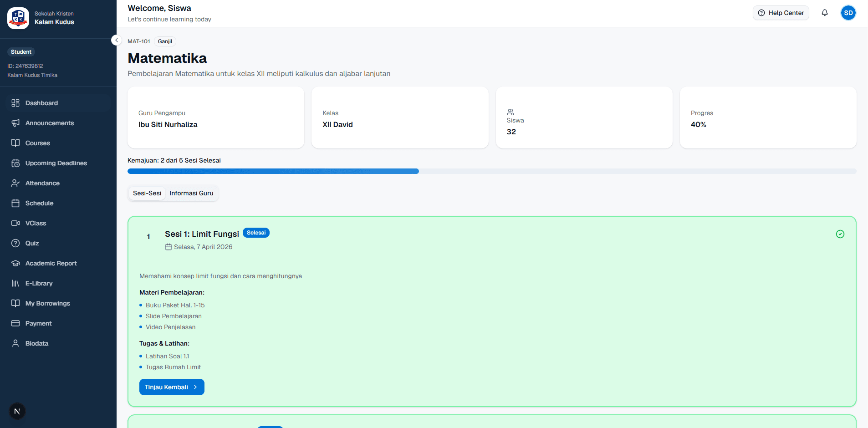Image resolution: width=868 pixels, height=428 pixels.
Task: Open Upcoming Deadlines in sidebar
Action: pos(58,163)
